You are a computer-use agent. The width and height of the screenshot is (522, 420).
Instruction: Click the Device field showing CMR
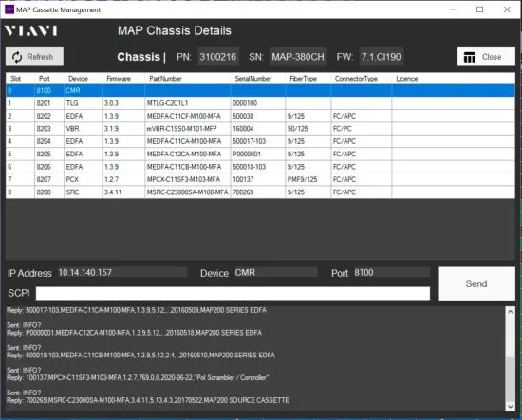pos(276,273)
